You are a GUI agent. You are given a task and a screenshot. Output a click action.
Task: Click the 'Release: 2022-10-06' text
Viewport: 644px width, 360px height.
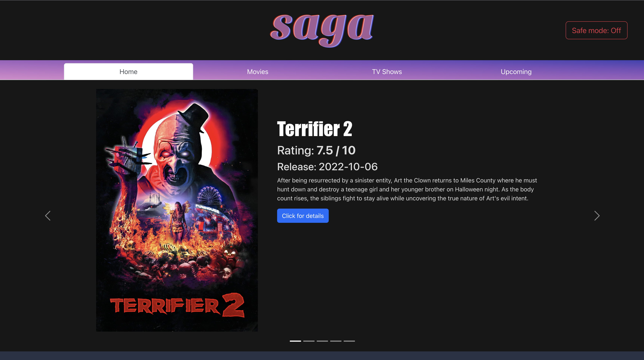[x=327, y=167]
